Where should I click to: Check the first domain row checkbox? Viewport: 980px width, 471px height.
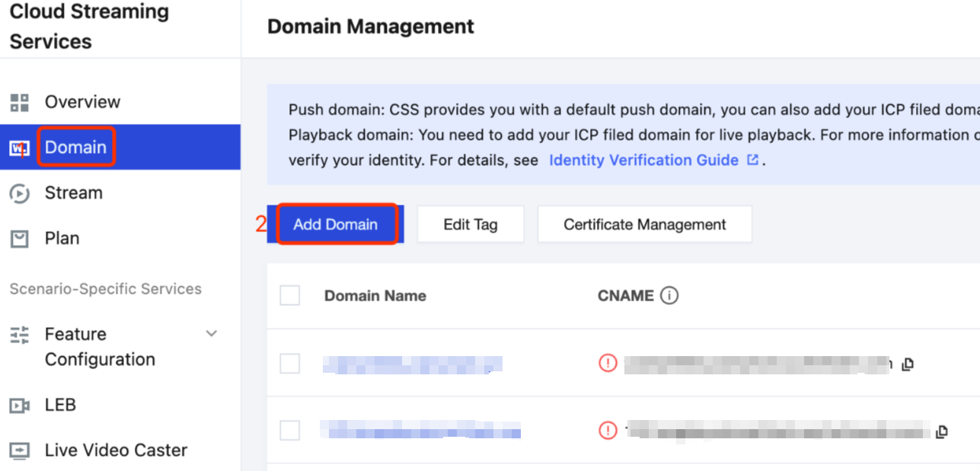290,364
